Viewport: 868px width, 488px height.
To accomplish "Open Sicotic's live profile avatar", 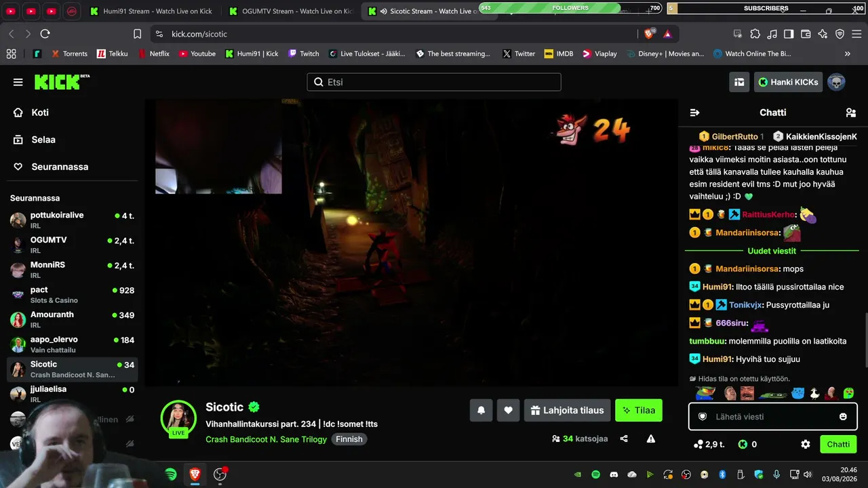I will coord(178,418).
